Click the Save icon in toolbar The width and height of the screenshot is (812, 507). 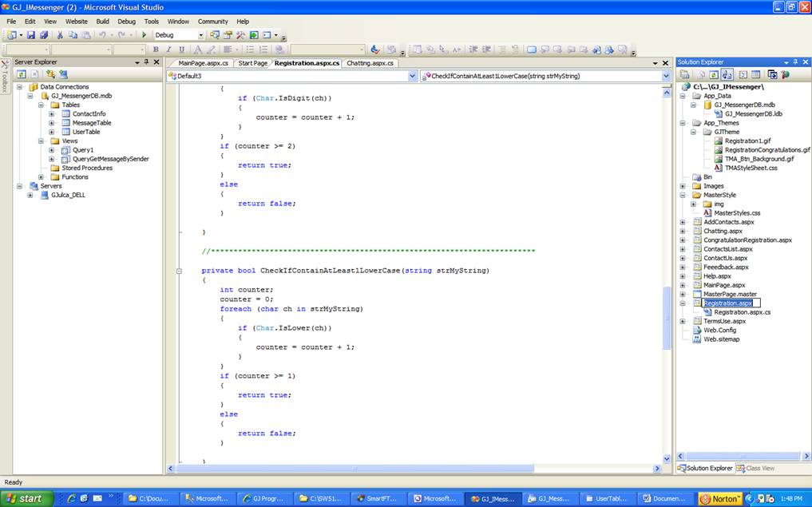(x=31, y=35)
